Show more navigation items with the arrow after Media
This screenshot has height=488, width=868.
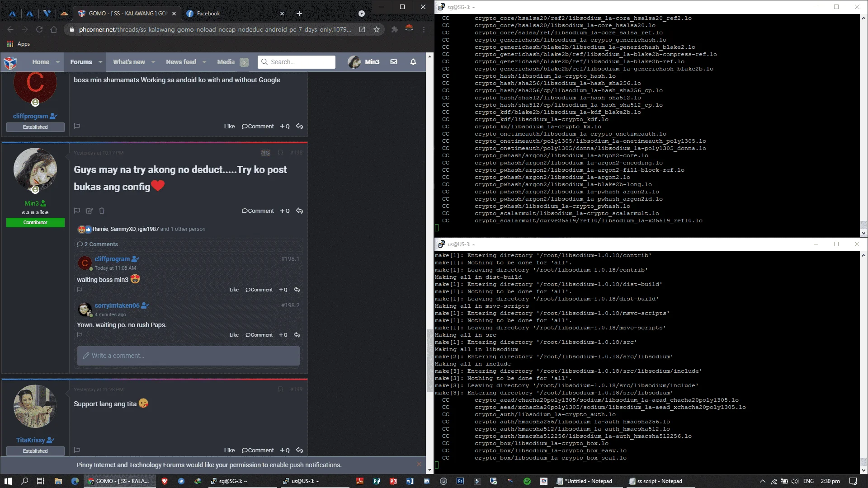click(244, 62)
